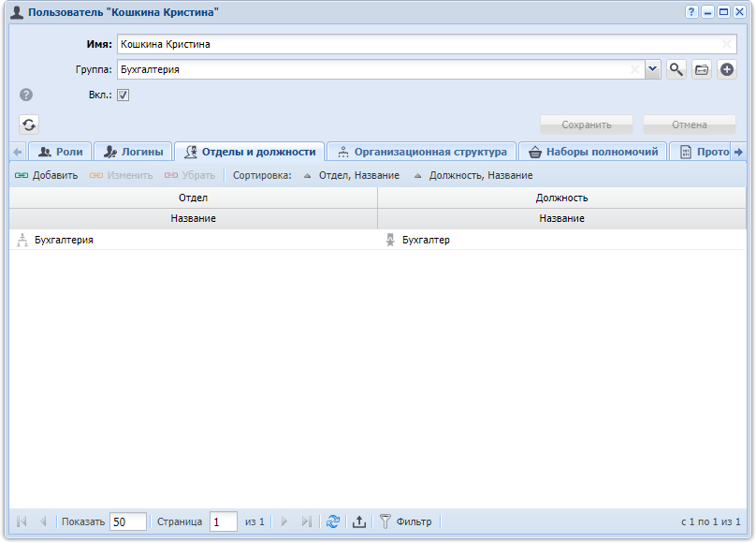Viewport: 756px width, 543px height.
Task: Go to the previous page icon
Action: [43, 521]
